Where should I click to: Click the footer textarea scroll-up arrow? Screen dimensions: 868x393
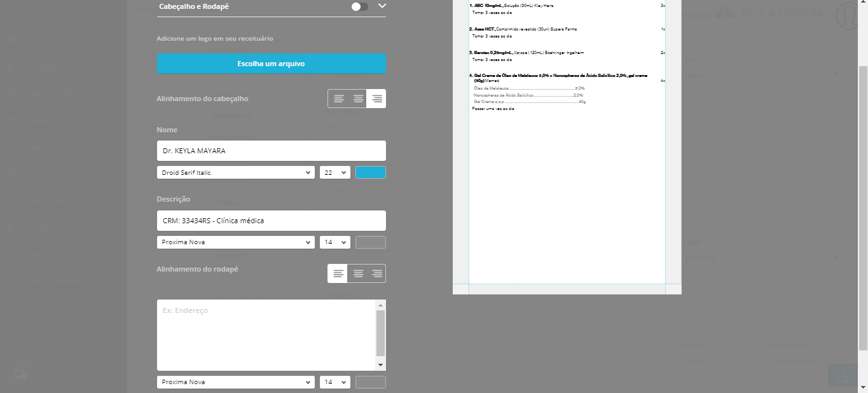(381, 305)
